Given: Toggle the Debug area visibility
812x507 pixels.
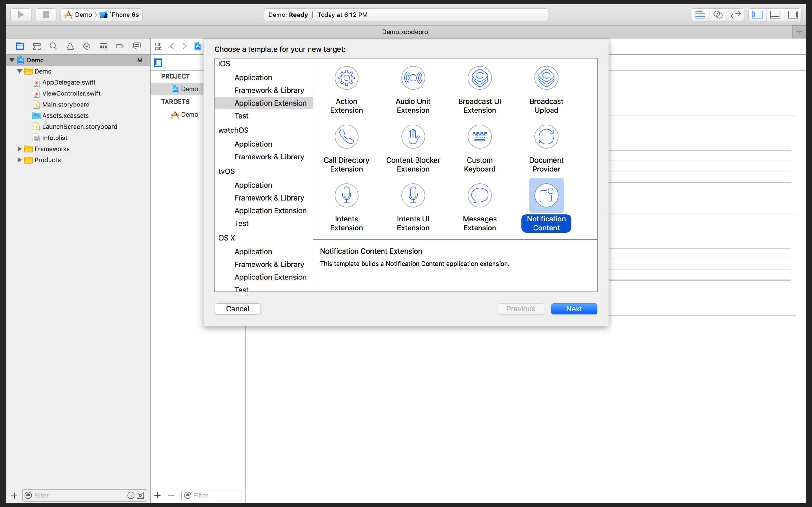Looking at the screenshot, I should point(775,15).
